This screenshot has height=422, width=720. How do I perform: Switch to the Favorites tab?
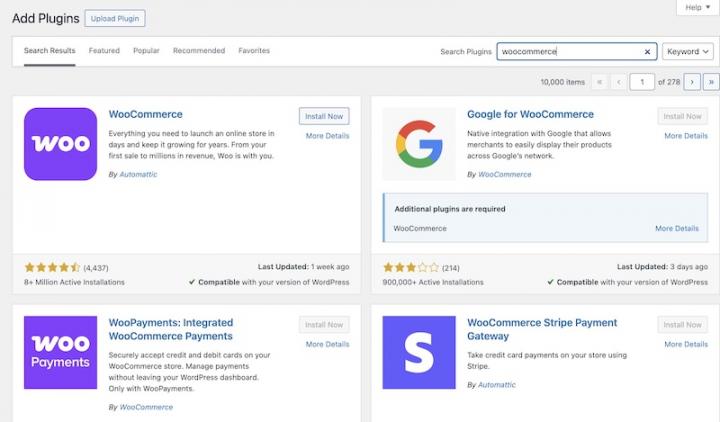tap(254, 51)
